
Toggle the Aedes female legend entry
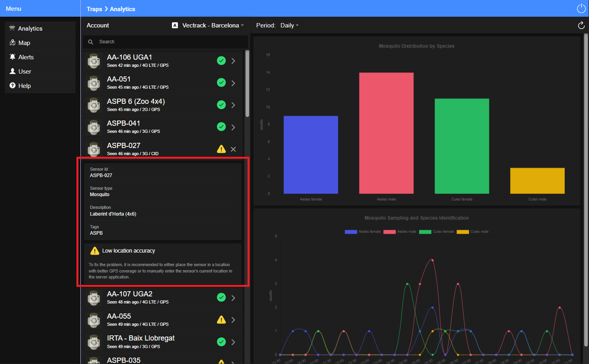363,232
